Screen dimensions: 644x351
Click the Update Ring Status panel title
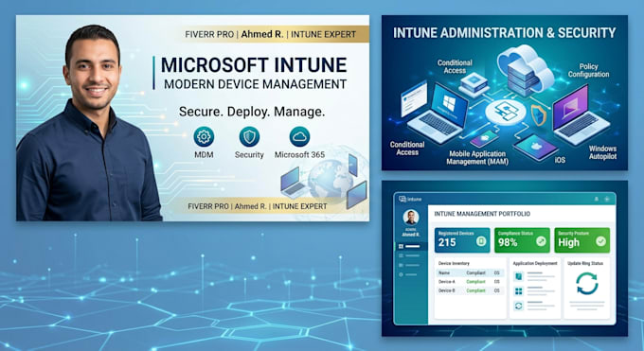585,264
